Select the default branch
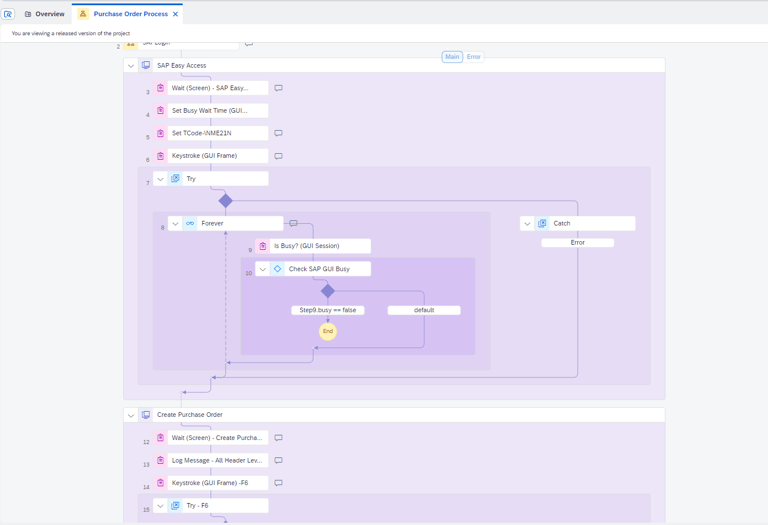 [x=424, y=310]
